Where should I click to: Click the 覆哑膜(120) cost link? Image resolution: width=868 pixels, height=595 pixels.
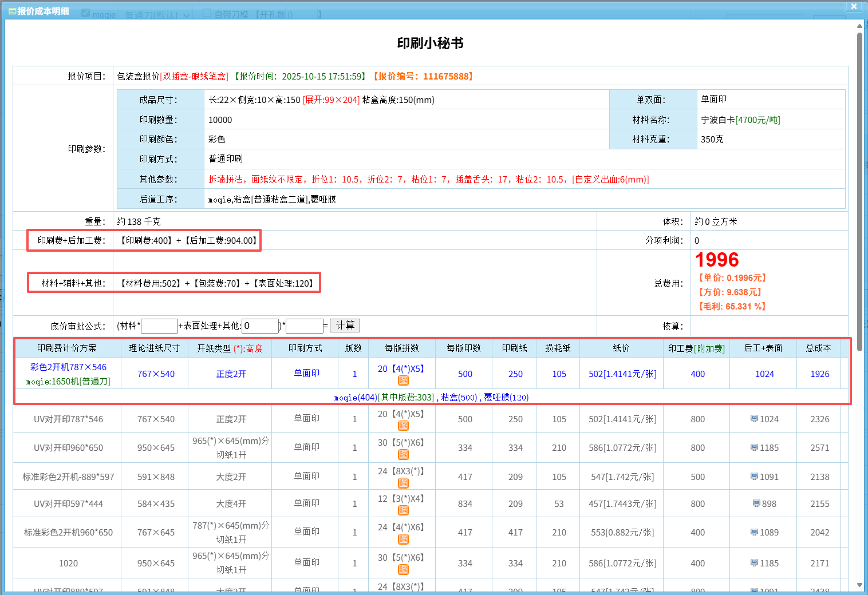506,398
